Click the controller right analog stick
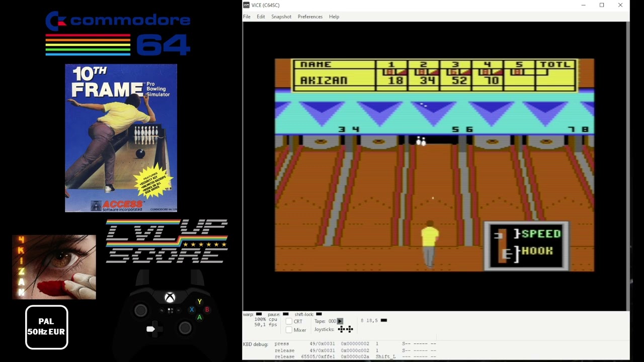Image resolution: width=644 pixels, height=362 pixels. (x=185, y=328)
